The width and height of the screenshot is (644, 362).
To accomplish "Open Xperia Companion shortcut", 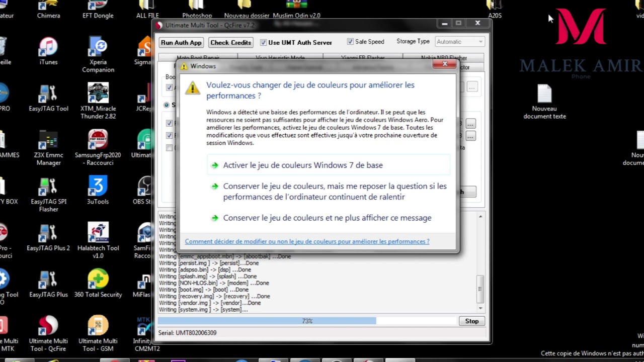I will [98, 55].
